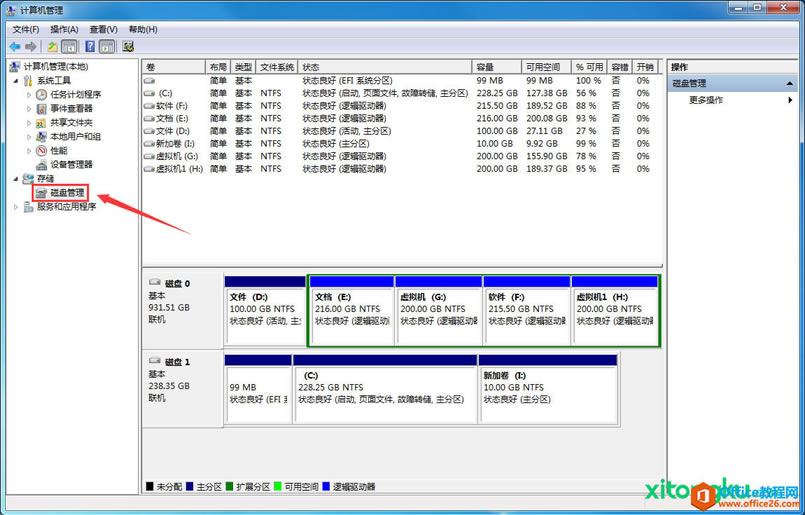Click the Forward arrow toolbar icon
The height and width of the screenshot is (515, 805).
tap(31, 47)
